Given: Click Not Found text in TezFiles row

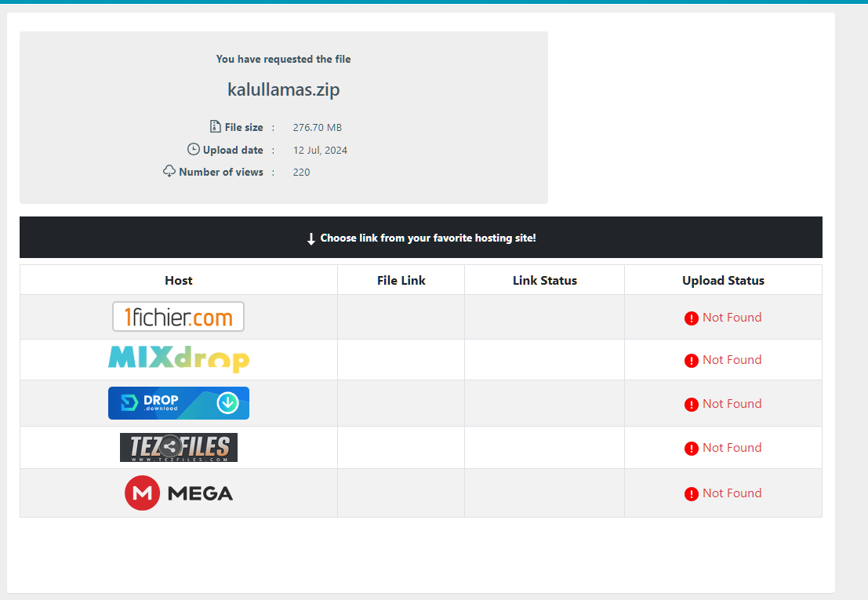Looking at the screenshot, I should click(732, 447).
